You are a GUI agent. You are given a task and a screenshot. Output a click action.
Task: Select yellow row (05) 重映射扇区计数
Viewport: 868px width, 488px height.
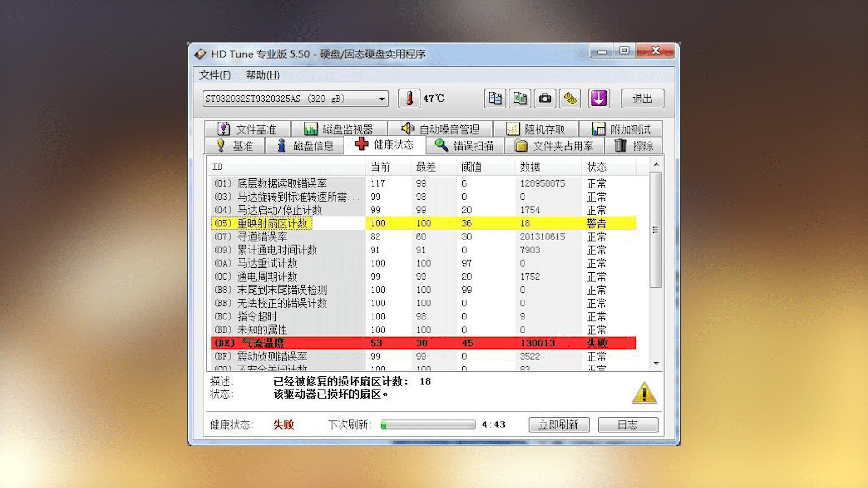(424, 223)
